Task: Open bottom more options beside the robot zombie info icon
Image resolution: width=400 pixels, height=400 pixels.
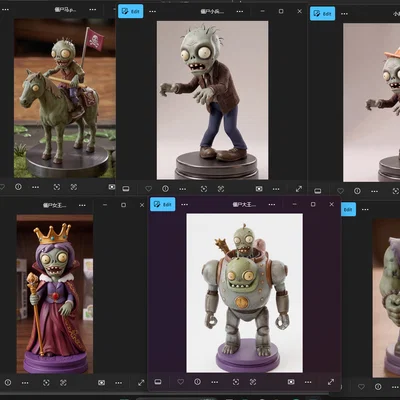Action: coord(215,382)
